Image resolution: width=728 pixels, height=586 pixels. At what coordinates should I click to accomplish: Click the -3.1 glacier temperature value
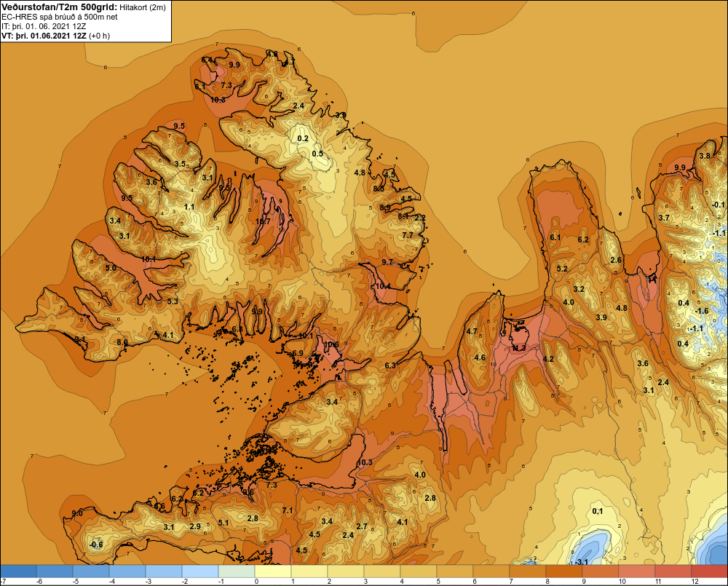pyautogui.click(x=582, y=562)
